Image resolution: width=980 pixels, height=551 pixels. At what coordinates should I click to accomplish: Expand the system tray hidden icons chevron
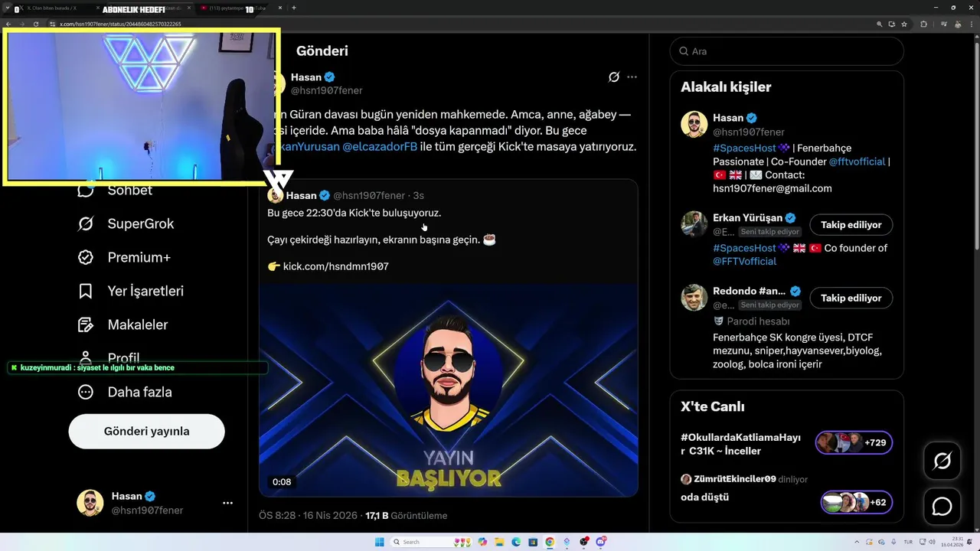pos(857,542)
